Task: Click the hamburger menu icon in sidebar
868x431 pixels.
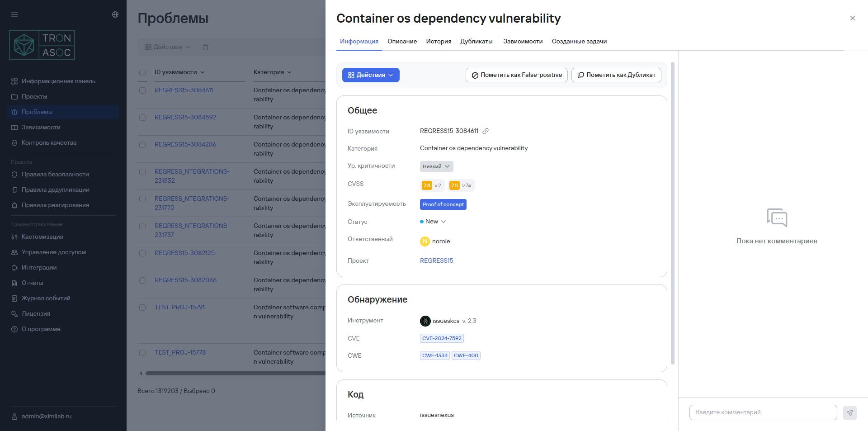Action: coord(14,14)
